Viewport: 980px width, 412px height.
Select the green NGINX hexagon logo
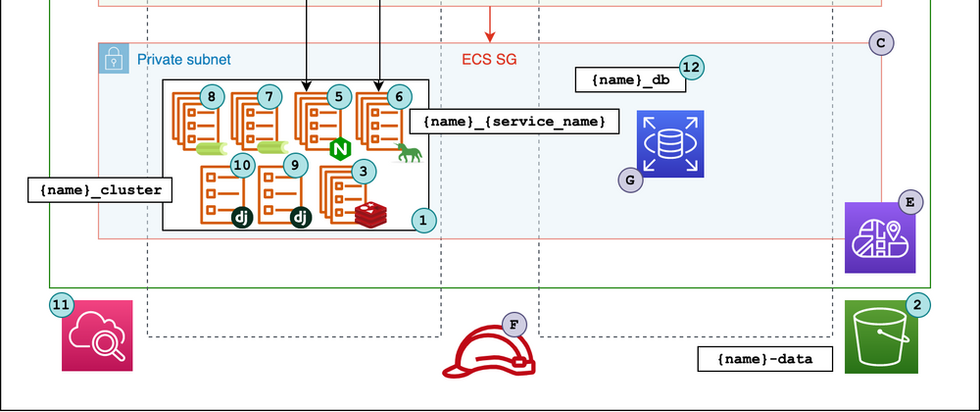tap(341, 149)
